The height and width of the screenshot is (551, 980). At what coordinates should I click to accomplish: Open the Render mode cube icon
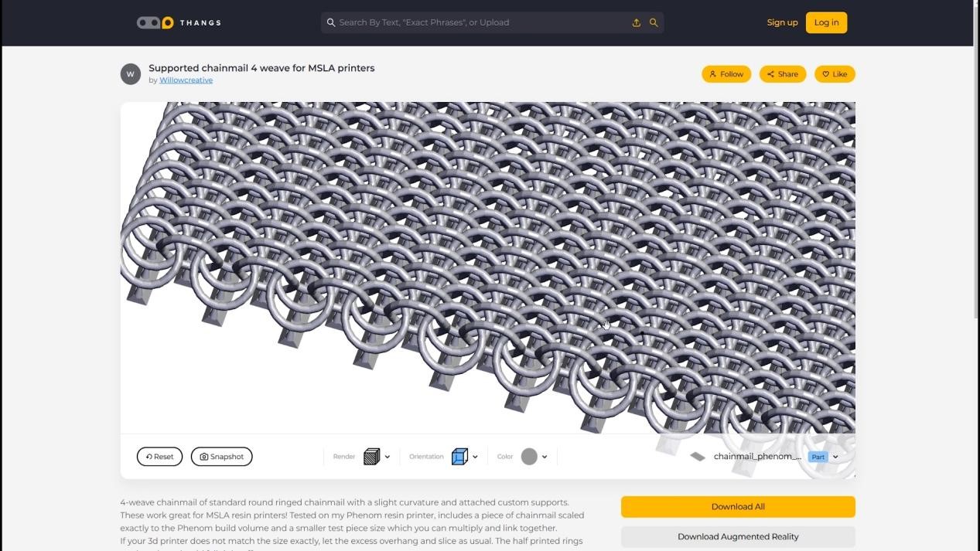371,457
